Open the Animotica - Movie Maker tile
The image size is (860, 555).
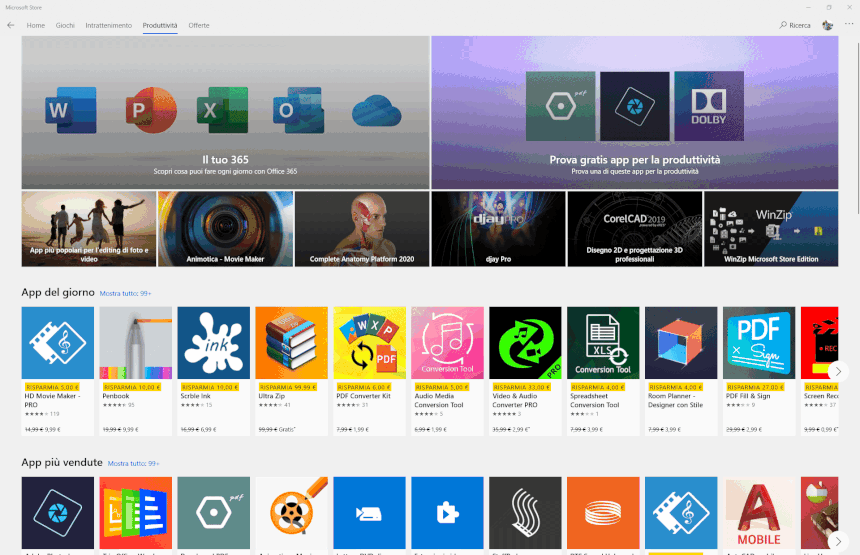(x=225, y=229)
